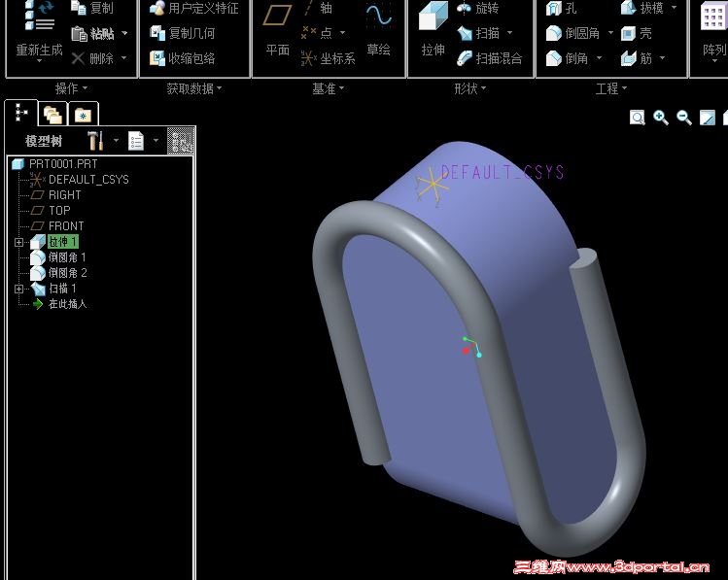
Task: Click the repaint view icon
Action: click(708, 118)
